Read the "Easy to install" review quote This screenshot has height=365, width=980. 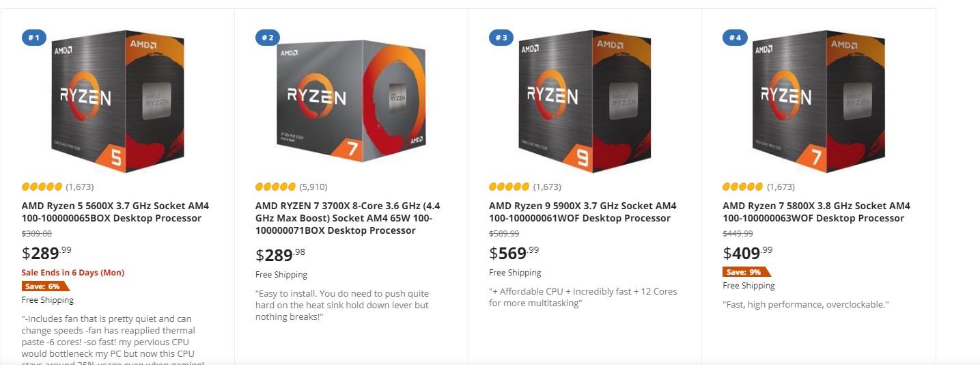(341, 306)
